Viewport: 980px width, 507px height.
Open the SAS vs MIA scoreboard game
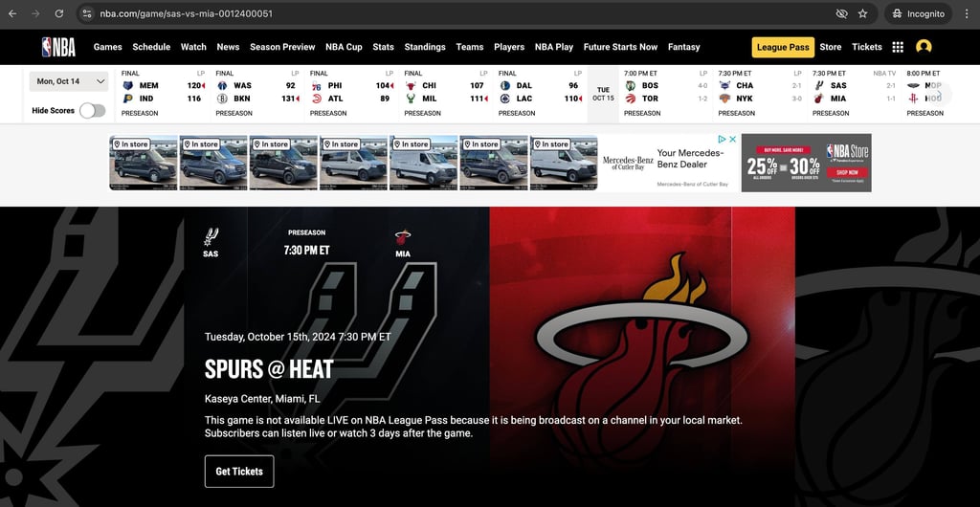pyautogui.click(x=854, y=94)
